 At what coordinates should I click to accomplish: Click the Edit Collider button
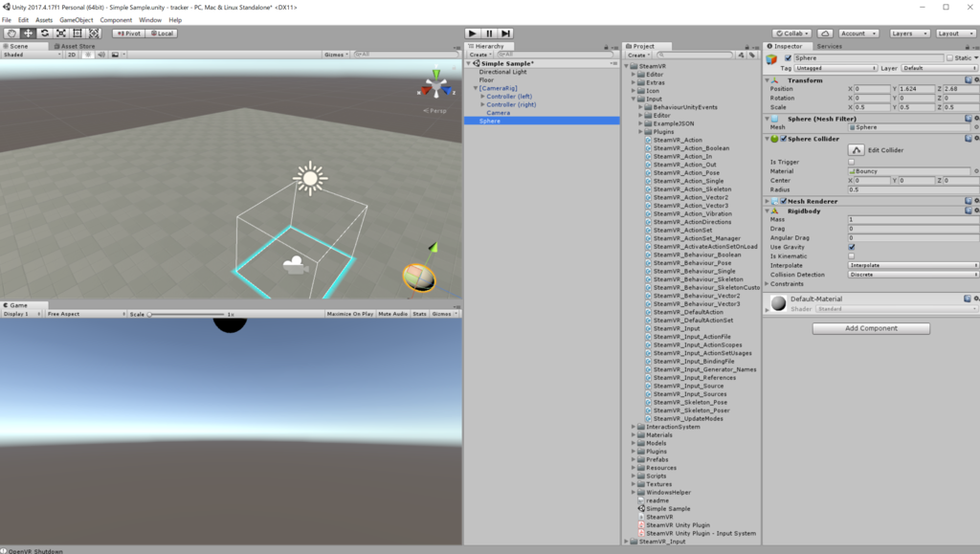(x=857, y=150)
